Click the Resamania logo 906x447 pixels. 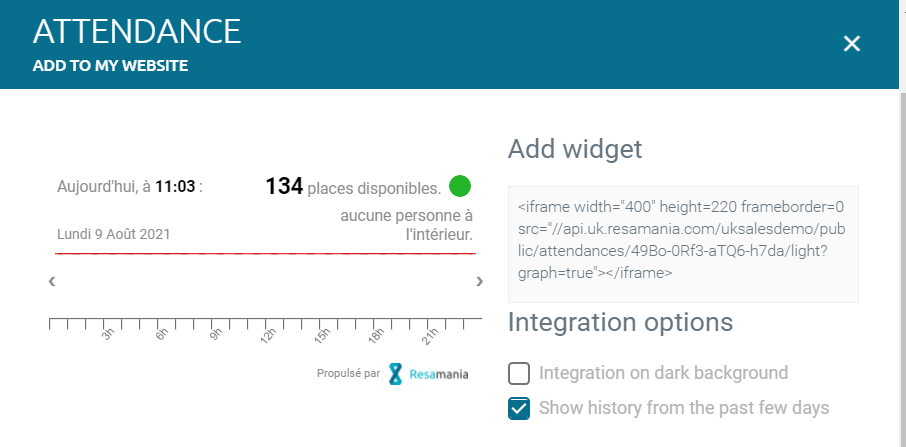pyautogui.click(x=429, y=374)
